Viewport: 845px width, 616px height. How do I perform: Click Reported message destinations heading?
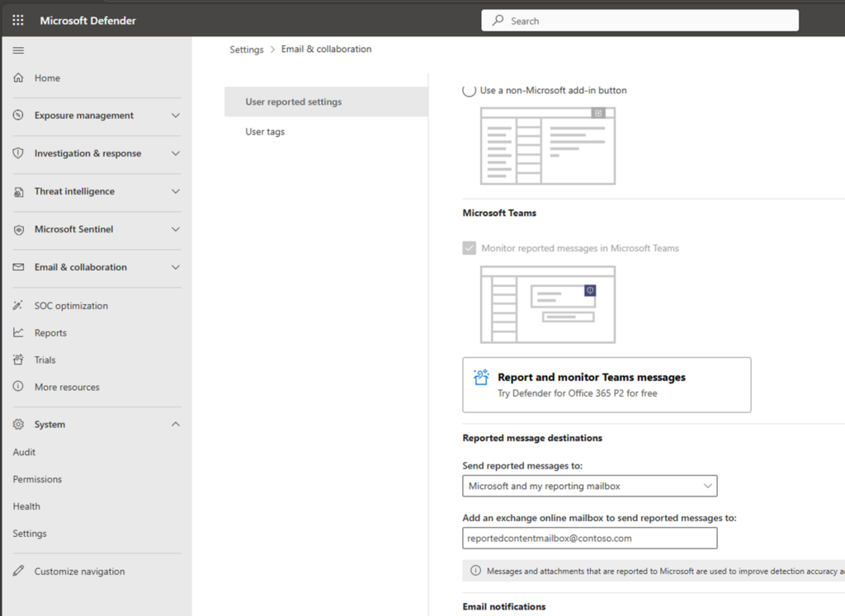pyautogui.click(x=532, y=439)
